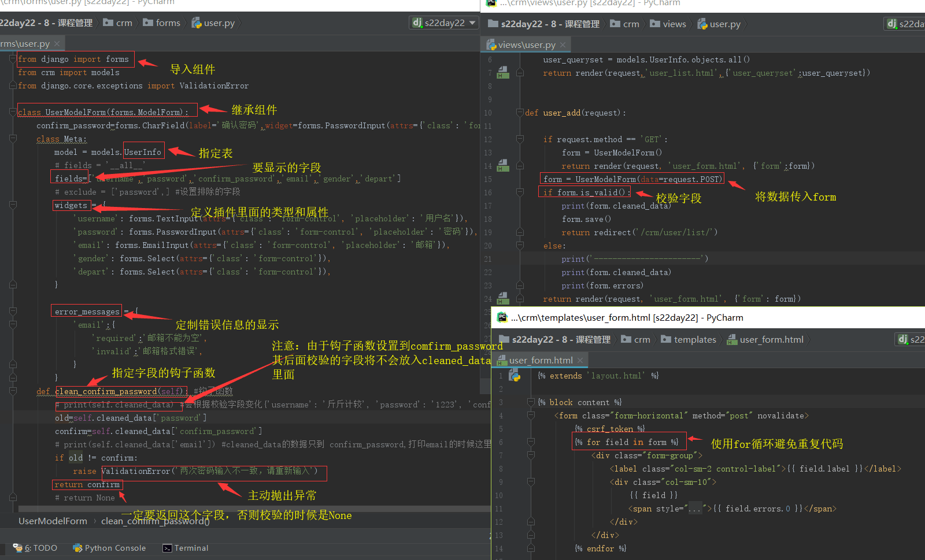
Task: Click UserModelForm in the bottom breadcrumb navigation
Action: (53, 521)
